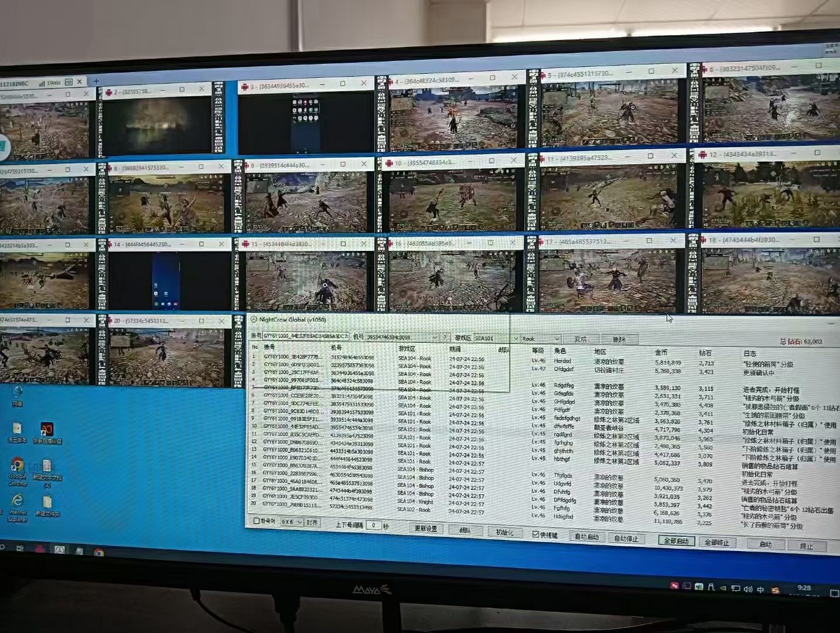840x633 pixels.
Task: Open the 新建文本文档 (2) text file icon
Action: (x=47, y=473)
